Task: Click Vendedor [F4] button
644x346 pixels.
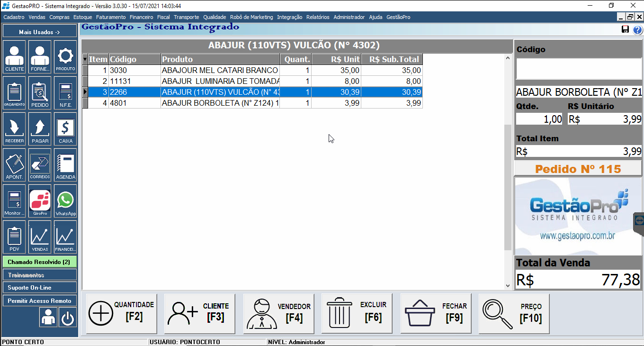Action: coord(279,314)
